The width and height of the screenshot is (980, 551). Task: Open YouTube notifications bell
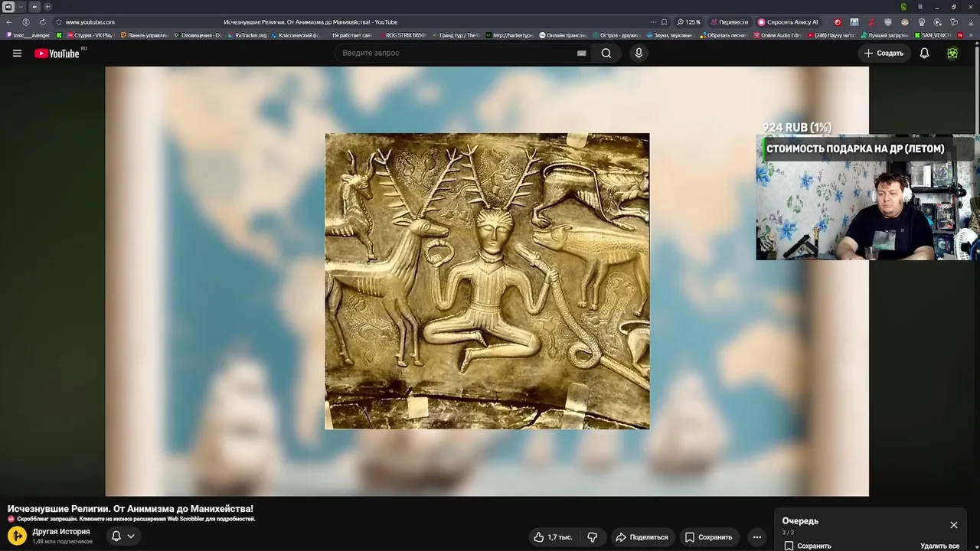(924, 53)
